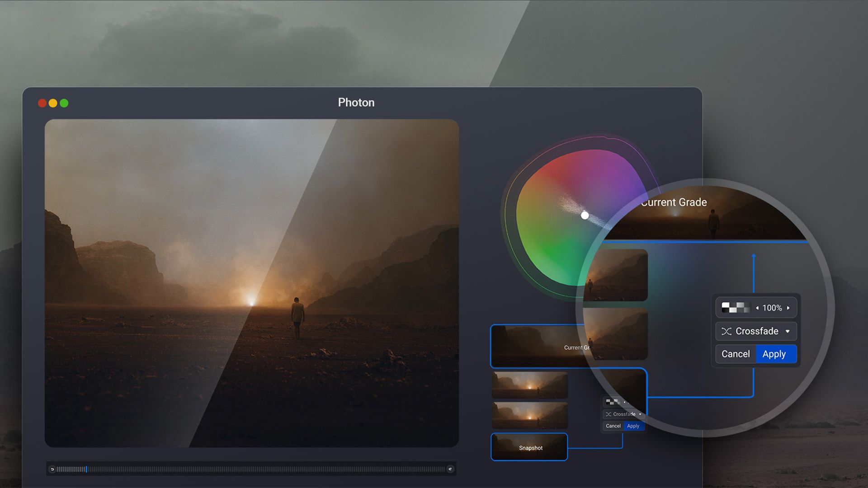
Task: Click the undo icon on timeline left
Action: pyautogui.click(x=52, y=469)
